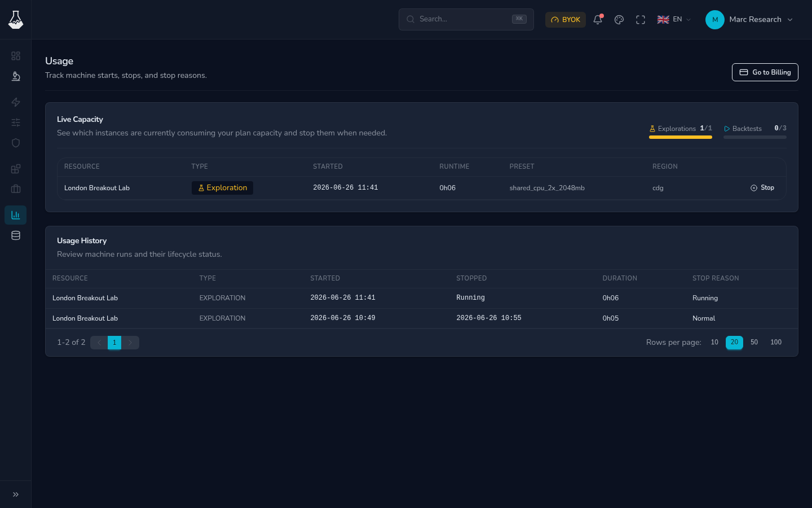
Task: Open the theme palette icon
Action: point(619,20)
